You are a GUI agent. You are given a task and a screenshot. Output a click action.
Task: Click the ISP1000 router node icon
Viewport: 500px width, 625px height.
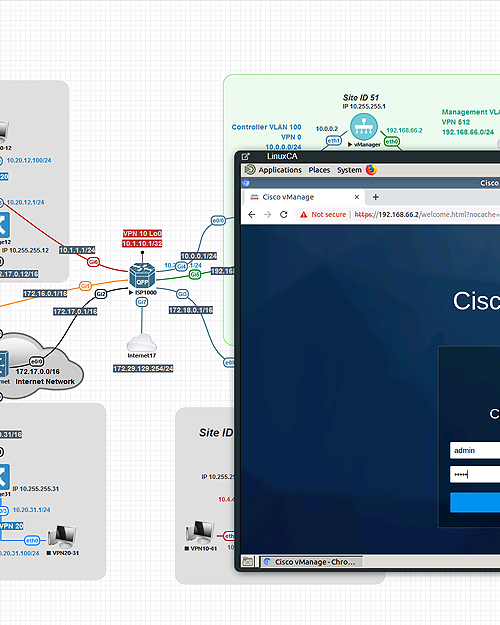142,275
